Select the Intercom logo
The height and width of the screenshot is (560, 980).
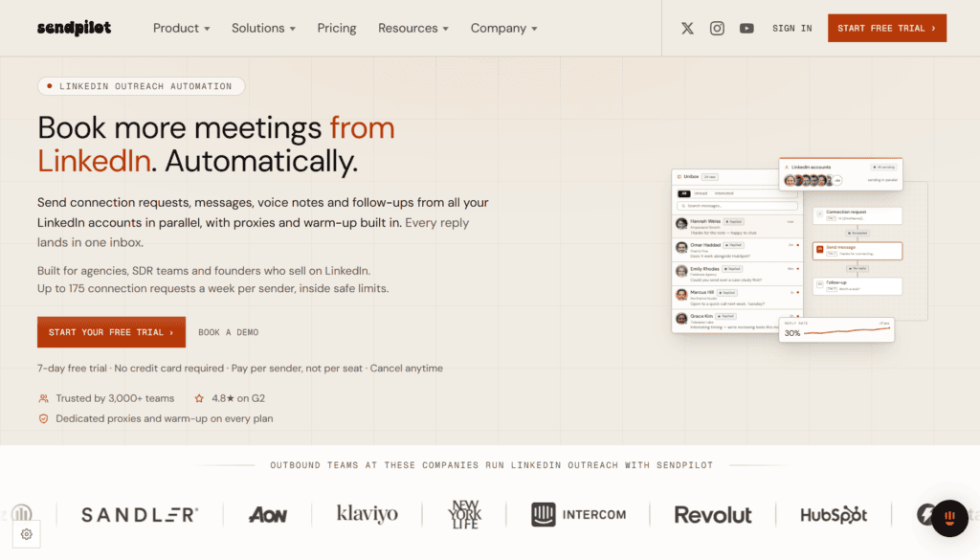(578, 514)
